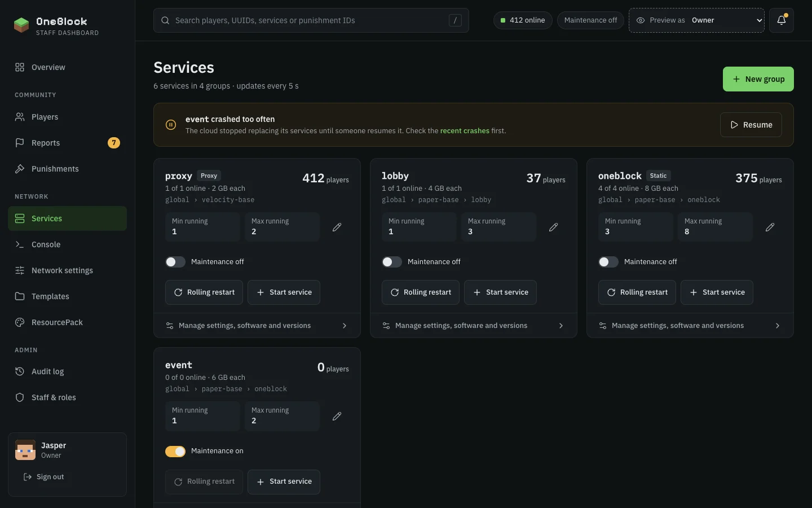Edit proxy min/max running with pencil icon
Image resolution: width=812 pixels, height=508 pixels.
[337, 227]
